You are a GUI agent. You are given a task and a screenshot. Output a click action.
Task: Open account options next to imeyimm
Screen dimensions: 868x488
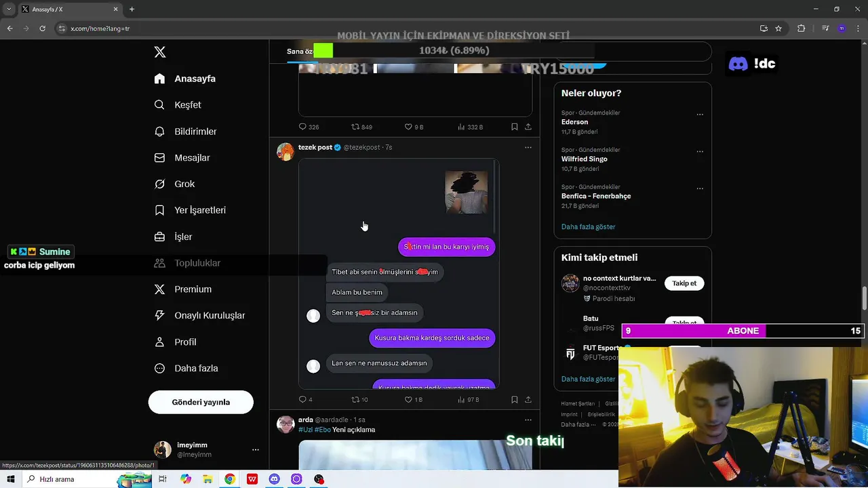coord(256,449)
